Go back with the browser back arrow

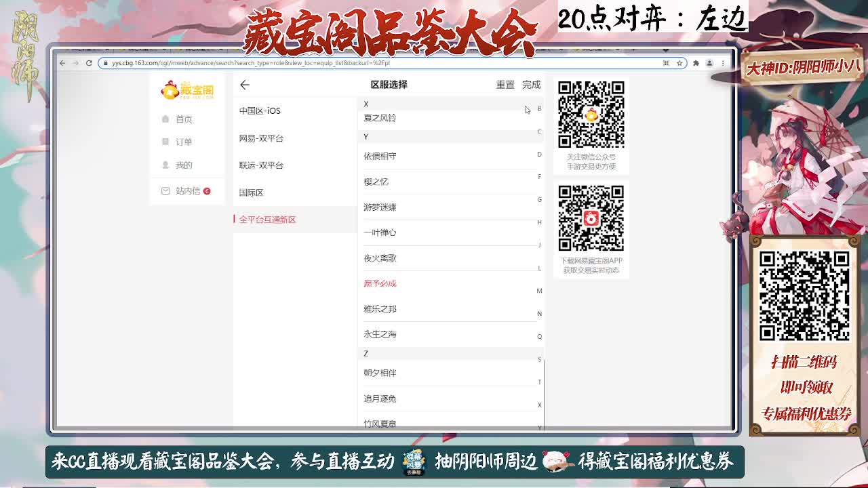(62, 63)
